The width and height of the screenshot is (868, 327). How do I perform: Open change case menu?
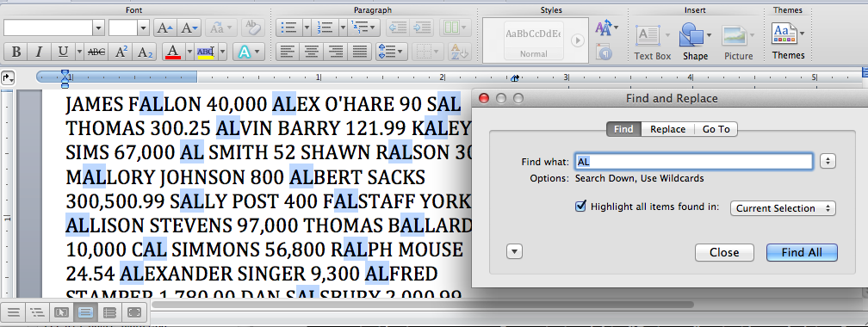click(220, 28)
